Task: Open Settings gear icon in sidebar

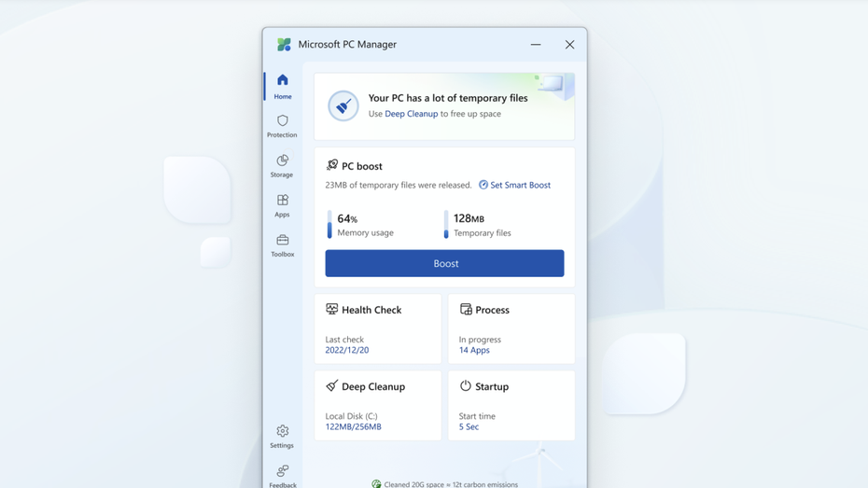Action: 282,432
